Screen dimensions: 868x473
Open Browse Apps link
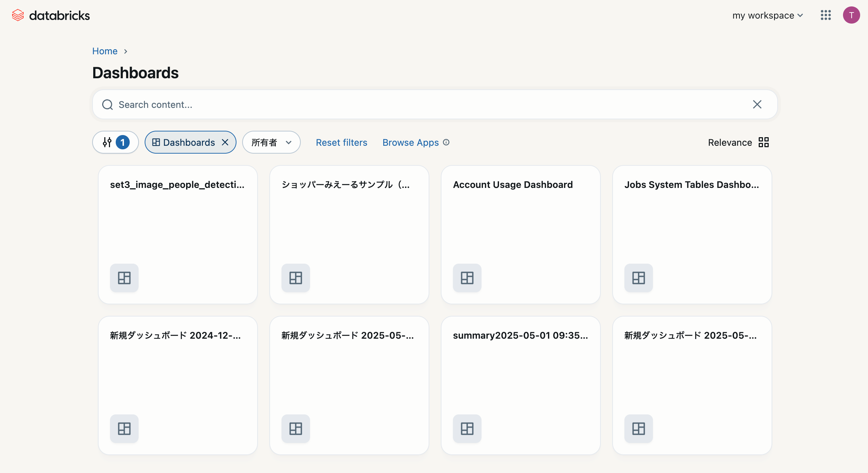(x=410, y=142)
